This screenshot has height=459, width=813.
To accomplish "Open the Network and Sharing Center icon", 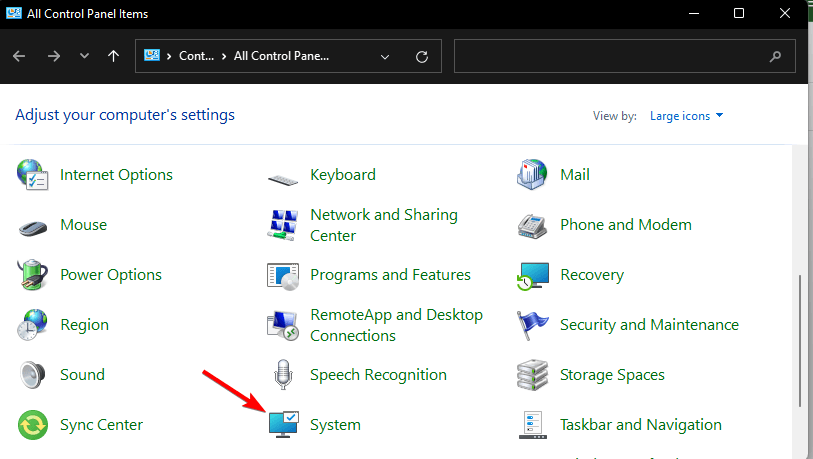I will (x=284, y=224).
